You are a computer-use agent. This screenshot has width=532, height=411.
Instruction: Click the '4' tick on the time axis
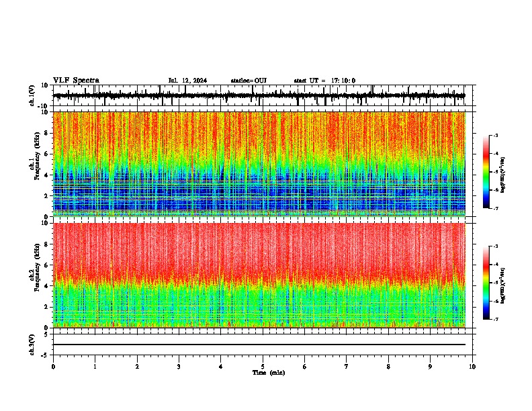220,367
